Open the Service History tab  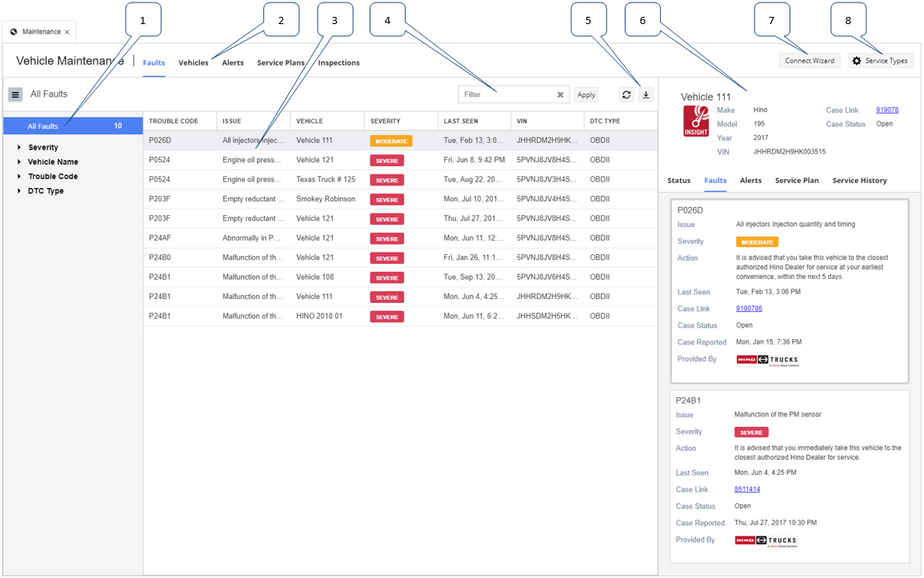pos(859,180)
